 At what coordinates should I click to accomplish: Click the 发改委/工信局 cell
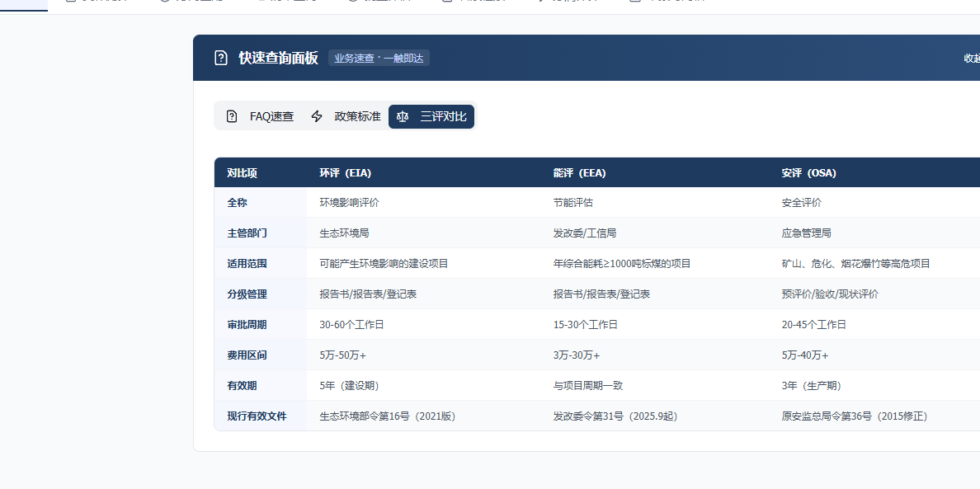tap(584, 233)
